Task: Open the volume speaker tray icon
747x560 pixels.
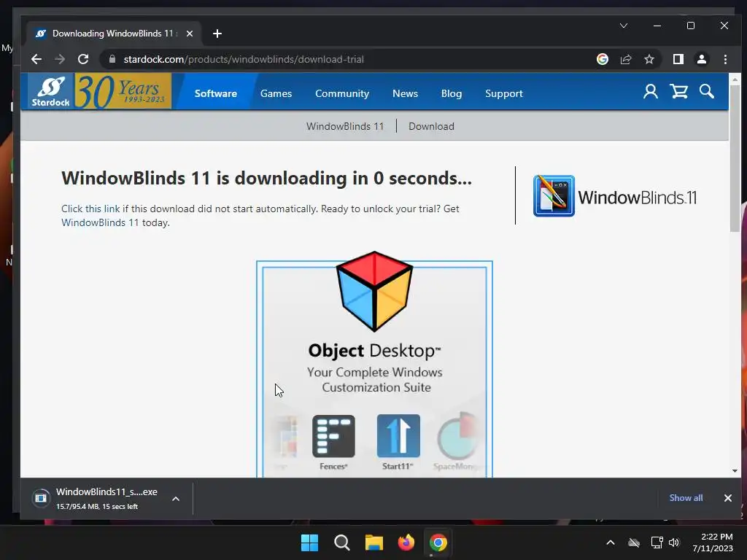Action: click(x=674, y=542)
